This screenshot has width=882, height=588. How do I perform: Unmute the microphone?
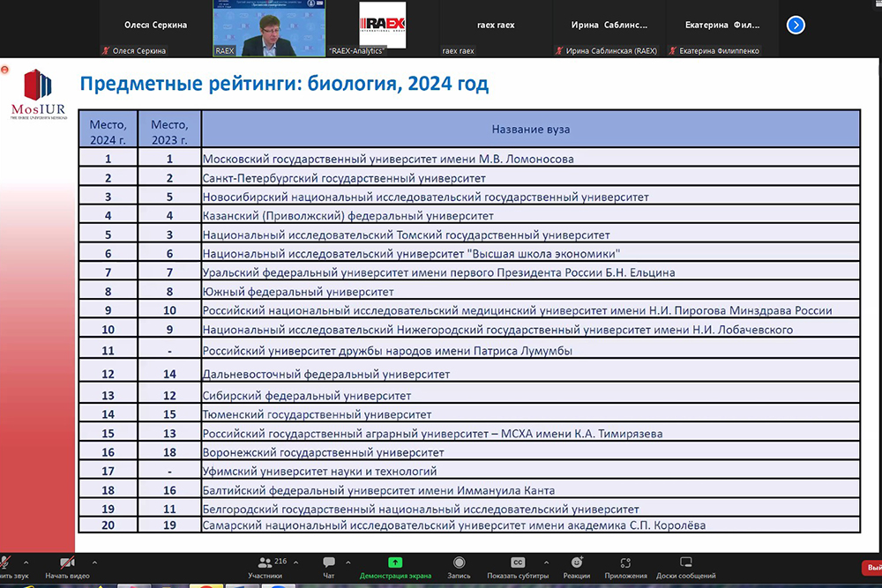point(5,566)
